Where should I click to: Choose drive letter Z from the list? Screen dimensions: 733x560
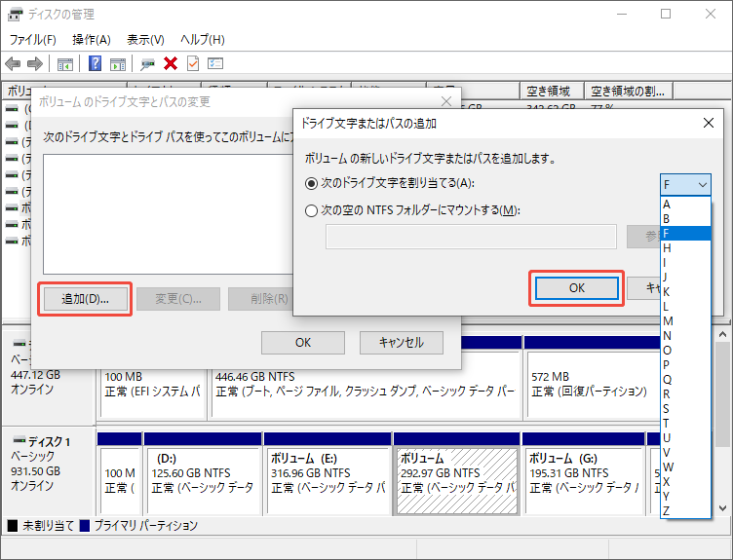tap(686, 511)
